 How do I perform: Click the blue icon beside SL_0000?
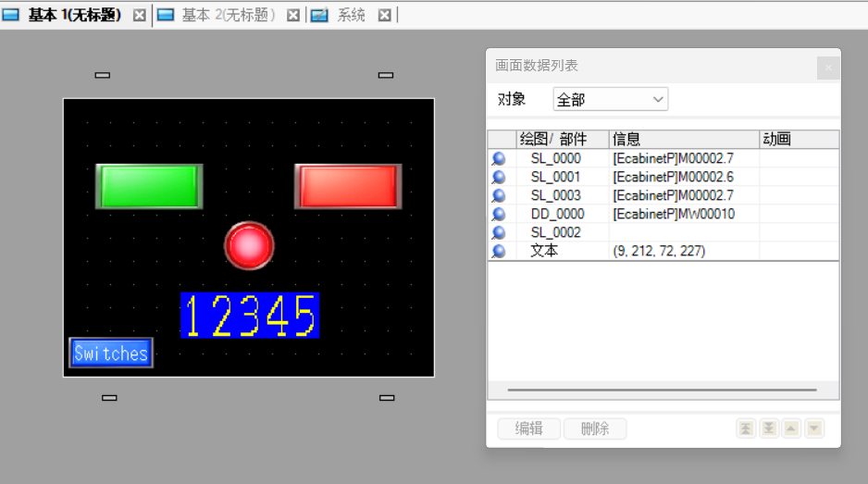click(499, 159)
